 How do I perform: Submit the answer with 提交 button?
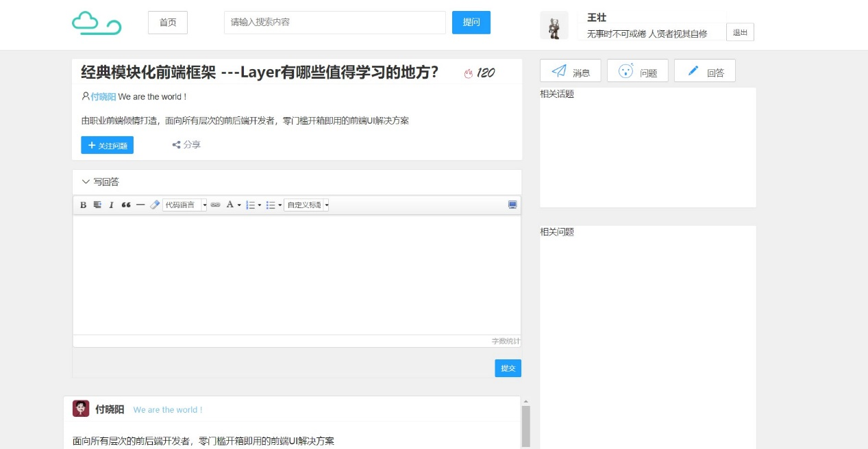[508, 368]
